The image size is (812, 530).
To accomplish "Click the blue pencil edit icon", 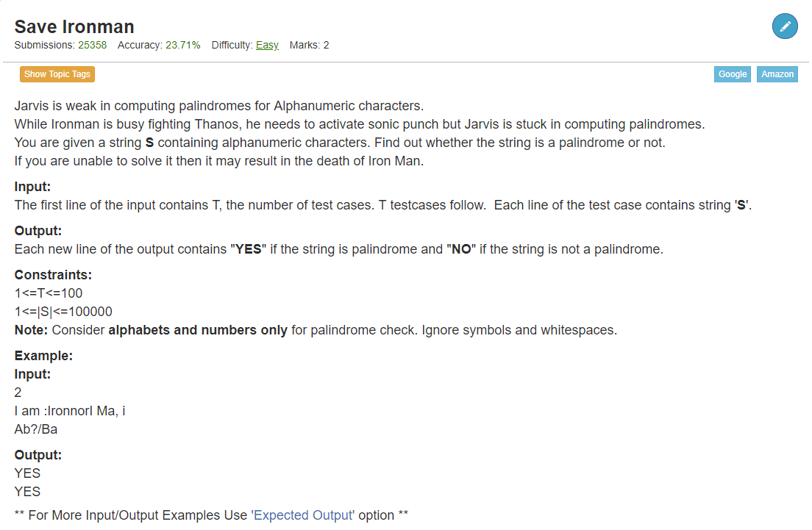I will pyautogui.click(x=785, y=26).
